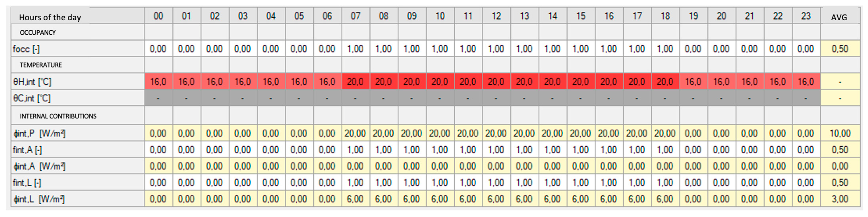Image resolution: width=868 pixels, height=217 pixels.
Task: Edit ϕint,L 6,00 cell at hour 11
Action: 468,199
